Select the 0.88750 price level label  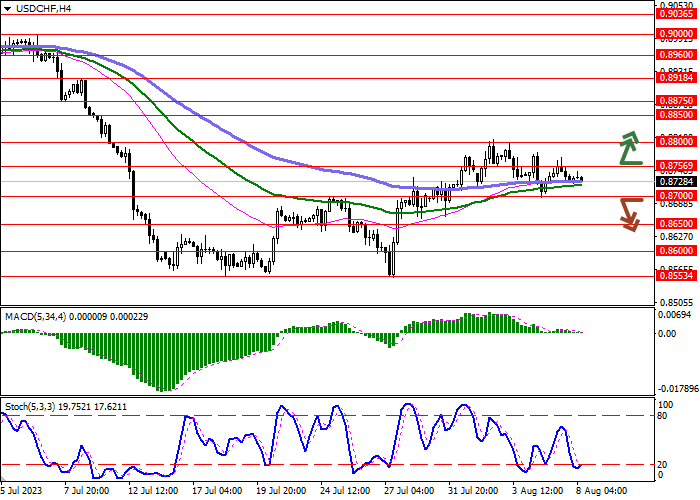676,101
